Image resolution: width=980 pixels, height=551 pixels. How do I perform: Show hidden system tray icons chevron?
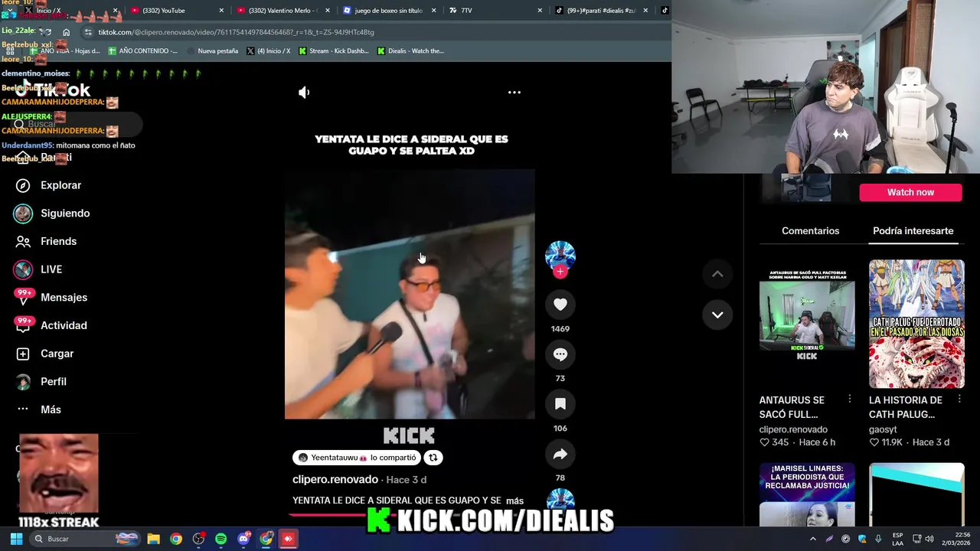813,539
